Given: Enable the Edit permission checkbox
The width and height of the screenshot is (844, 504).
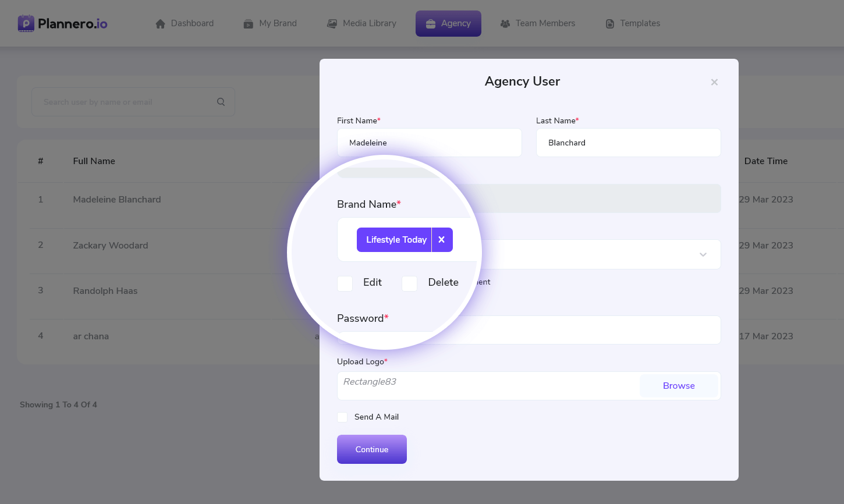Looking at the screenshot, I should coord(345,283).
